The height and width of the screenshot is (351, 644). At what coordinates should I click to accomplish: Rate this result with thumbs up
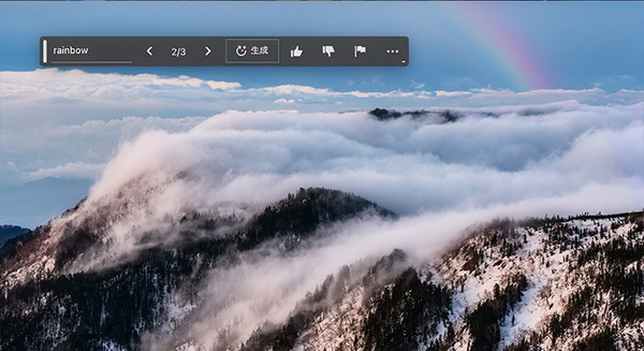click(x=296, y=51)
